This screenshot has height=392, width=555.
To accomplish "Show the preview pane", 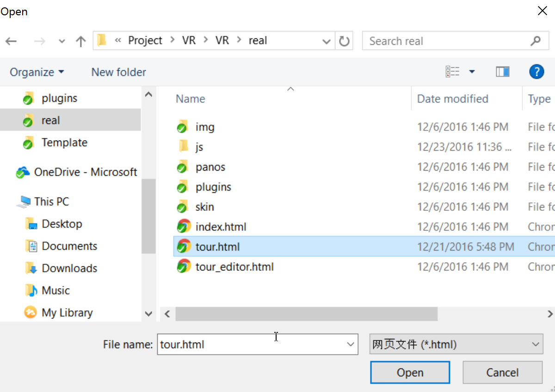I will pyautogui.click(x=503, y=71).
